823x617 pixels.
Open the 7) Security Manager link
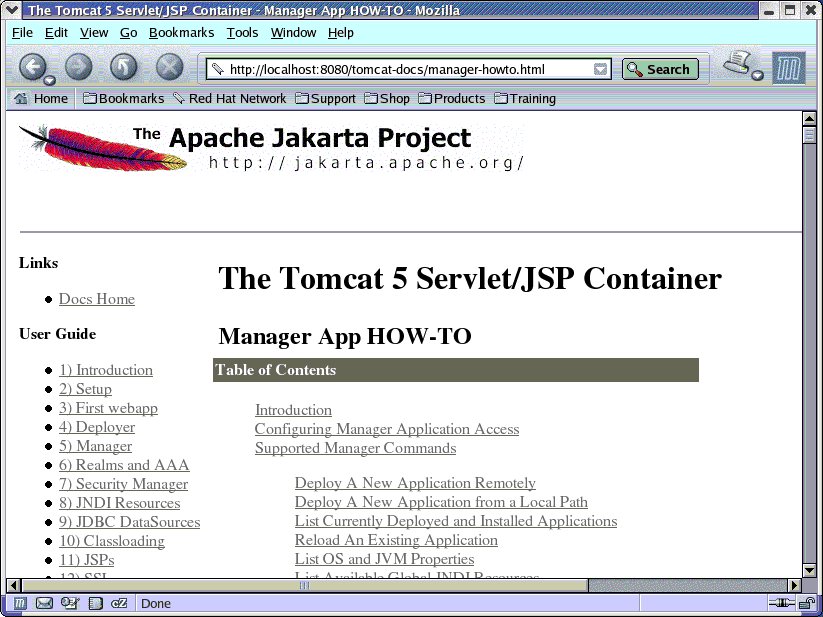coord(123,484)
